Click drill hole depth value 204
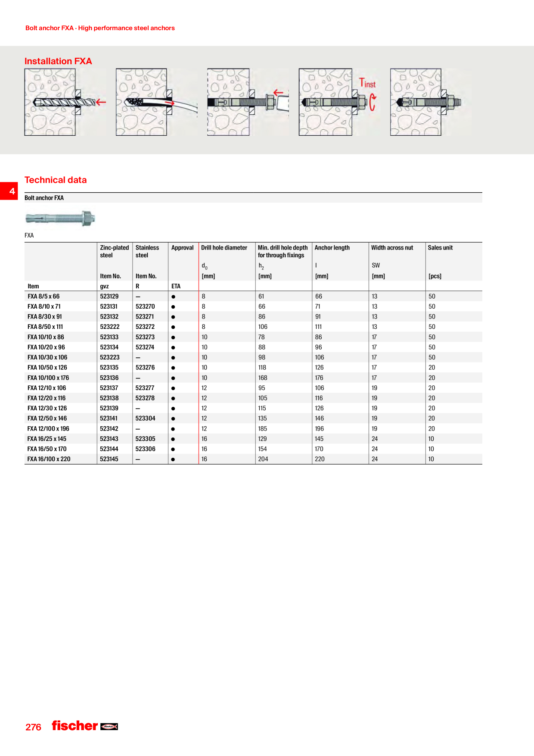 coord(263,459)
